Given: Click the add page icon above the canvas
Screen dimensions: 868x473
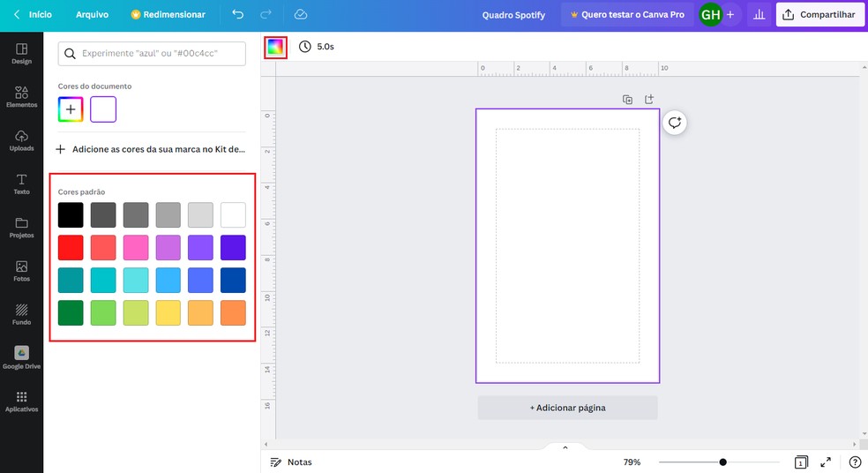Looking at the screenshot, I should [x=649, y=100].
